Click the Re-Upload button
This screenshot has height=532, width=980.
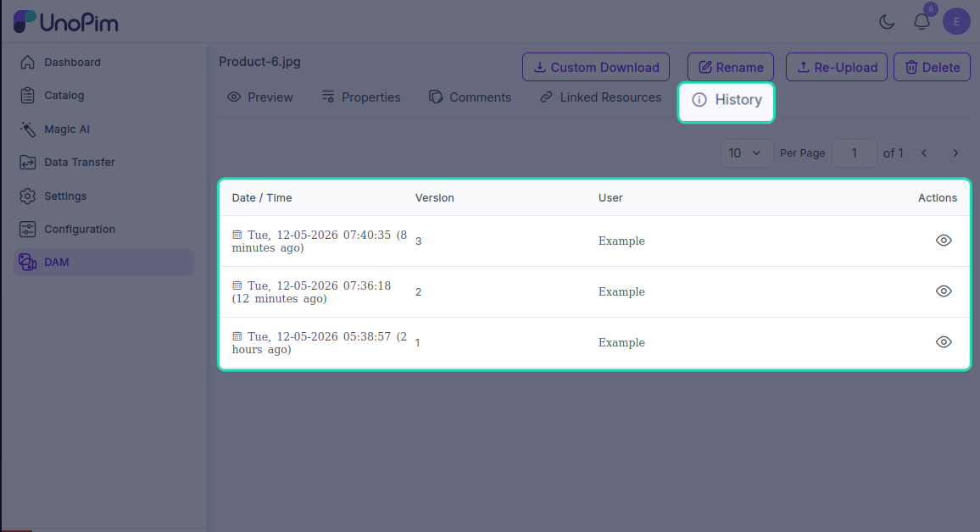pos(836,67)
